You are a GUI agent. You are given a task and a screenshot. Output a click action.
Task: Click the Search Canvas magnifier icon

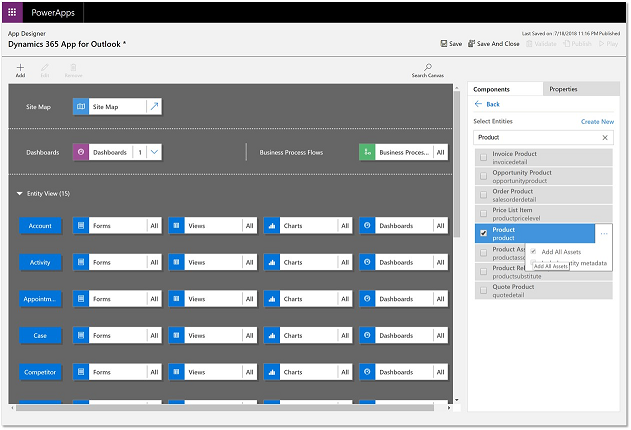coord(428,67)
